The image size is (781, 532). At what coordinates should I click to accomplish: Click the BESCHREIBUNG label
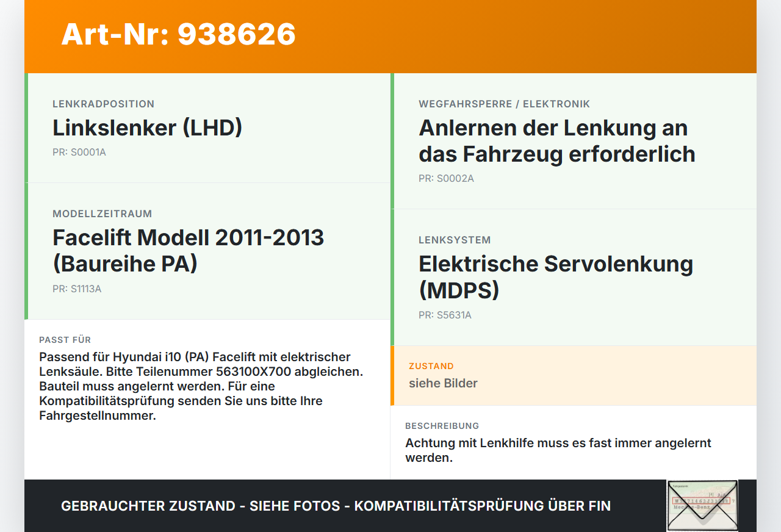tap(442, 426)
